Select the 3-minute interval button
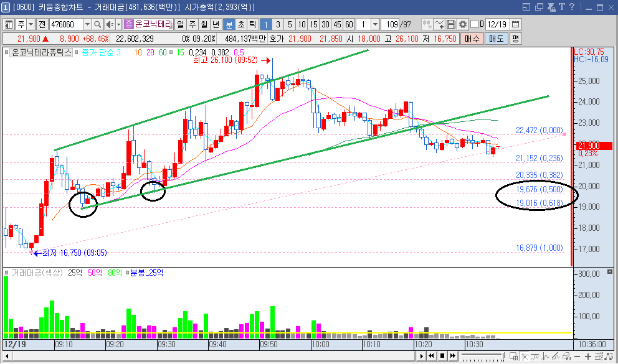Viewport: 618px width, 364px height. [x=278, y=24]
